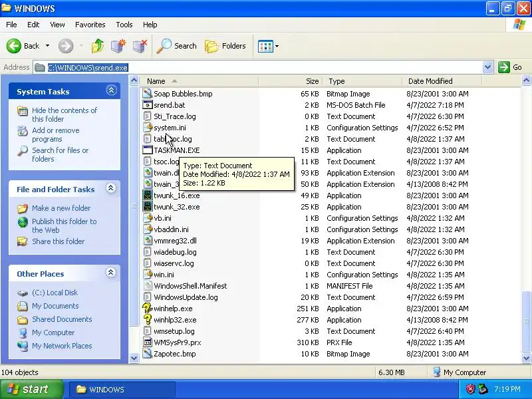Click file list scrollbar up arrow
532x399 pixels.
point(526,80)
